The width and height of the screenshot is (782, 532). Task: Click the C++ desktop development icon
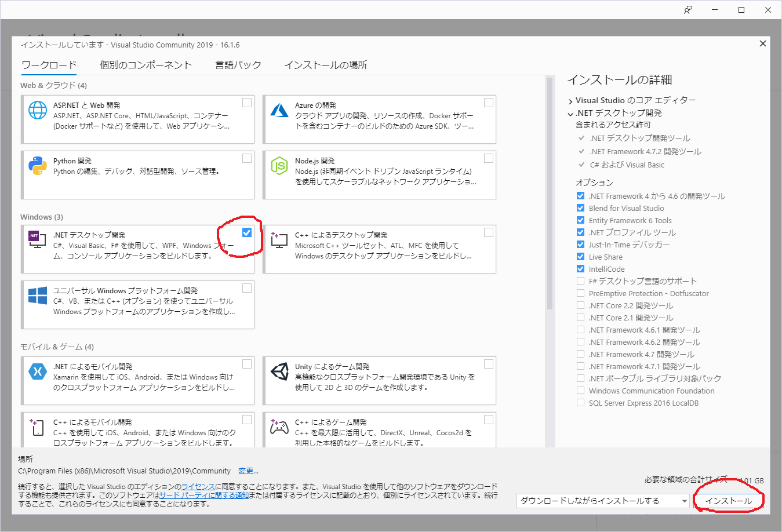pyautogui.click(x=279, y=239)
